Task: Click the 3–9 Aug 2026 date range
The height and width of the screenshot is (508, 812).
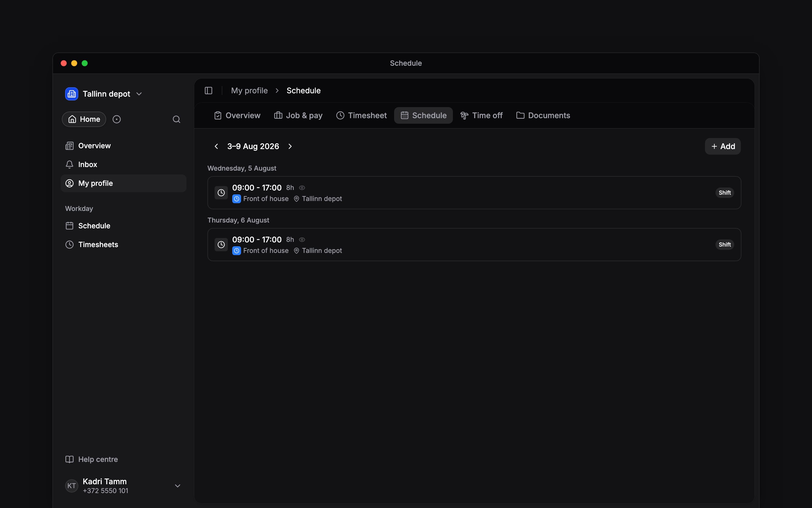Action: pyautogui.click(x=253, y=147)
